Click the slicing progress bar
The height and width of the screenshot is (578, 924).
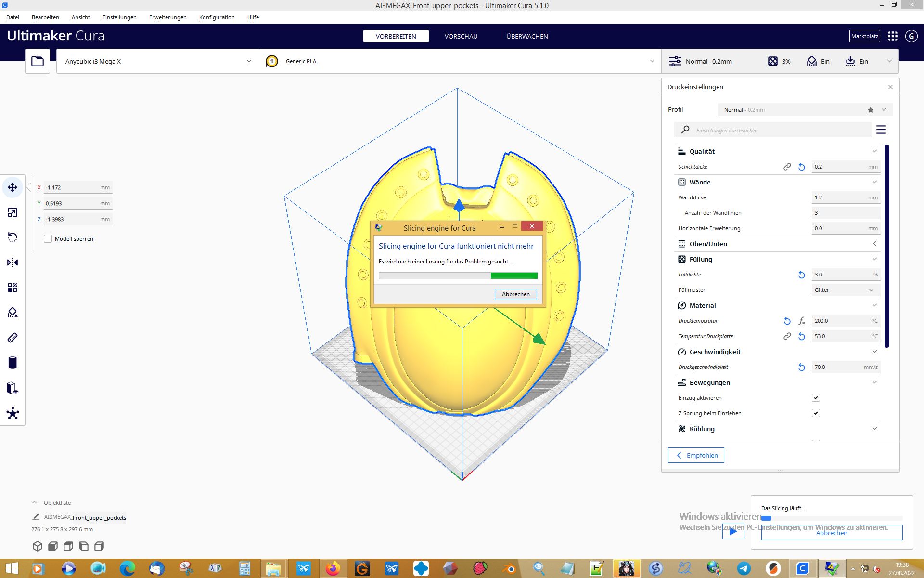point(832,518)
